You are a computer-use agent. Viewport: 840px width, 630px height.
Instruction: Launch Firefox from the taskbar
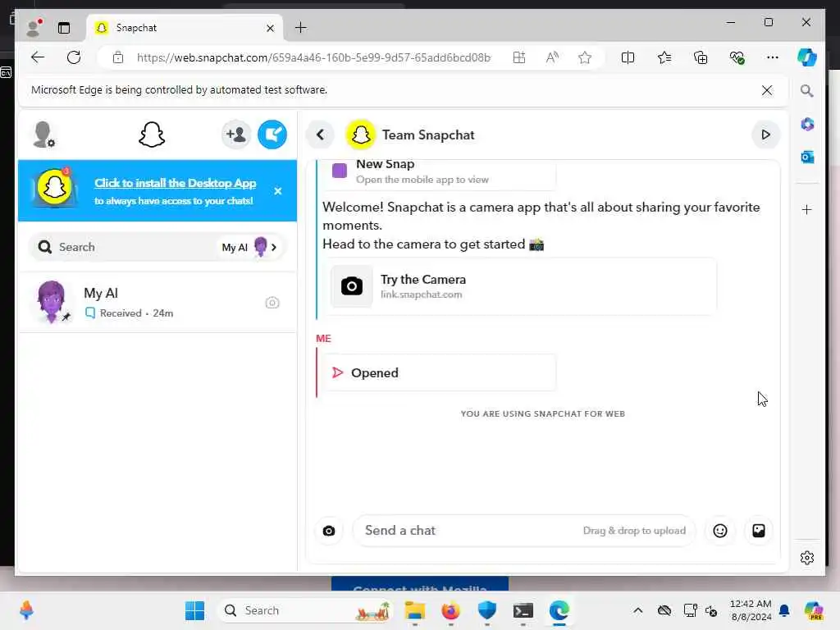point(450,610)
